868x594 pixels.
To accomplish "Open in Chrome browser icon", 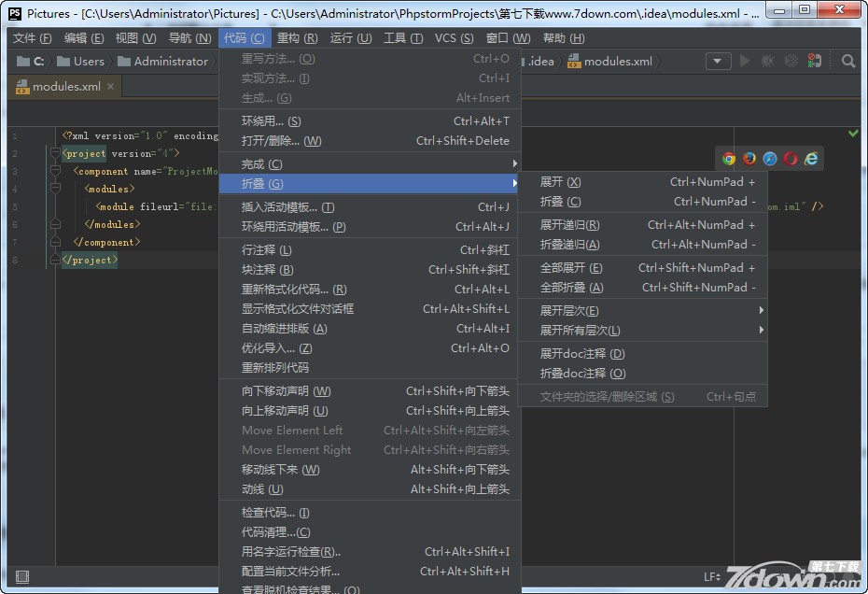I will coord(729,159).
